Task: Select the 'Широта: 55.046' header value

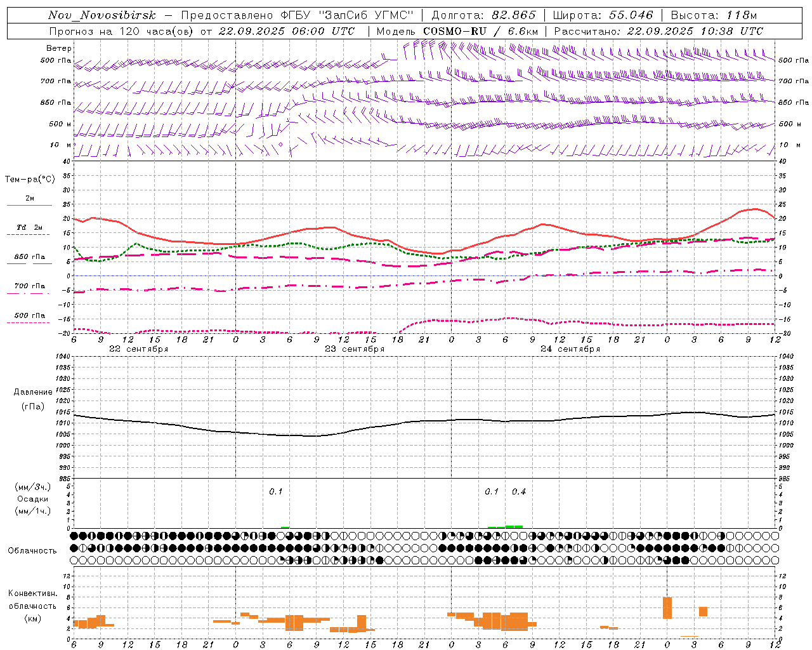Action: coord(603,15)
